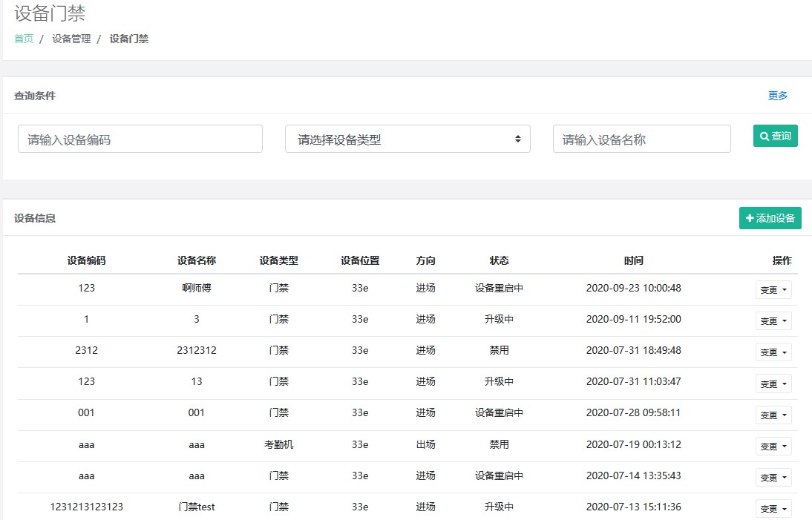Select the device code 1231213123123 cell
Screen dimensions: 812x520
click(86, 507)
